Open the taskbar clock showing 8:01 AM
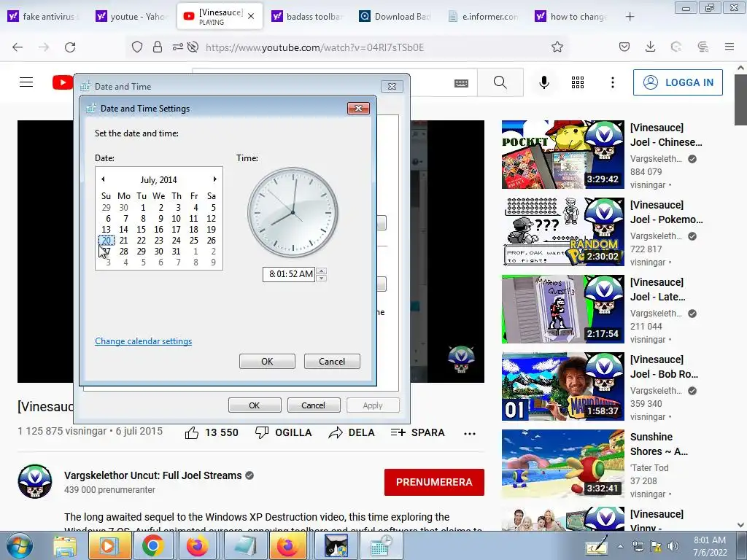The image size is (747, 560). pyautogui.click(x=709, y=546)
